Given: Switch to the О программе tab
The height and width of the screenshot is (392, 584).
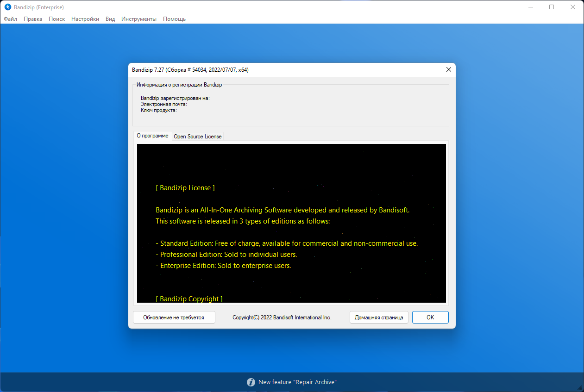Looking at the screenshot, I should pos(153,136).
